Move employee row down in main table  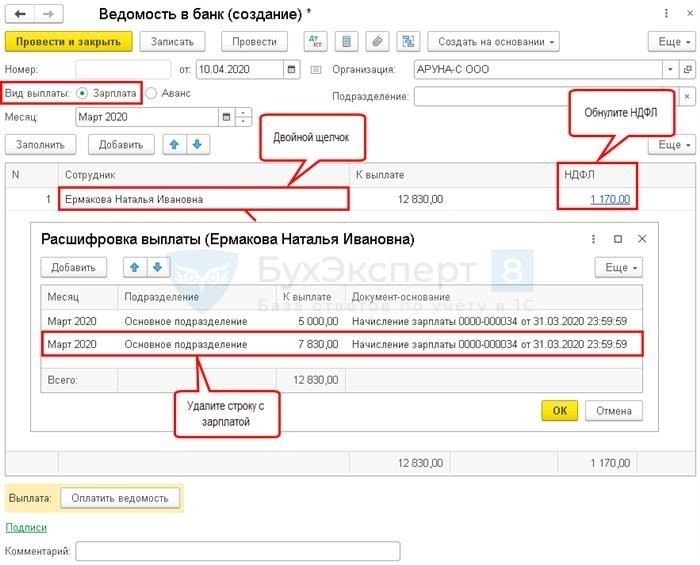point(198,145)
